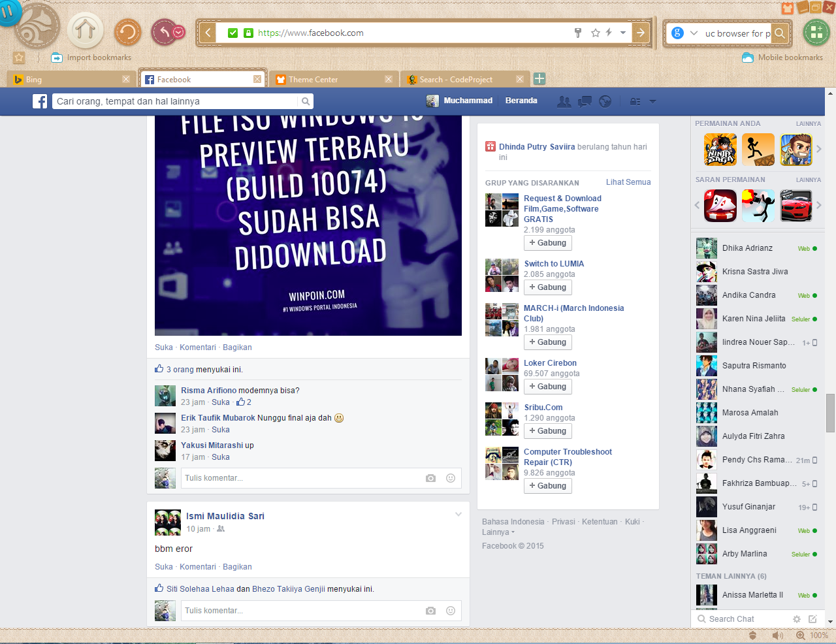836x644 pixels.
Task: Open emoticon picker on Windows post comment
Action: click(451, 478)
